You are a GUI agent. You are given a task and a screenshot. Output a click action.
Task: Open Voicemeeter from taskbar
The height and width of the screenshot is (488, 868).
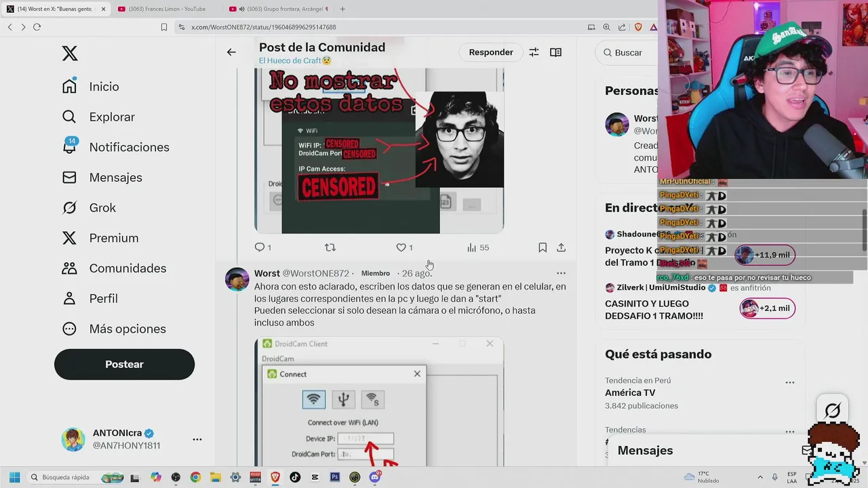tap(256, 477)
